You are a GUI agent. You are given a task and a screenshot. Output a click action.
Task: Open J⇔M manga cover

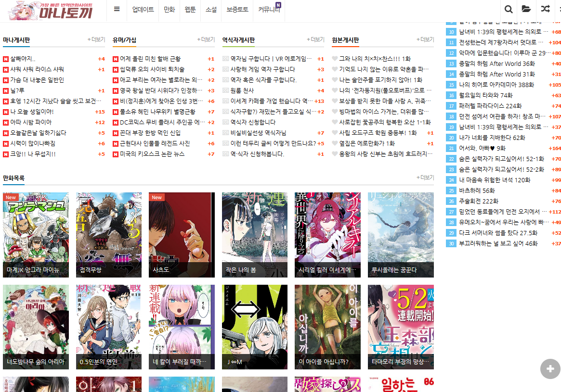pyautogui.click(x=255, y=327)
